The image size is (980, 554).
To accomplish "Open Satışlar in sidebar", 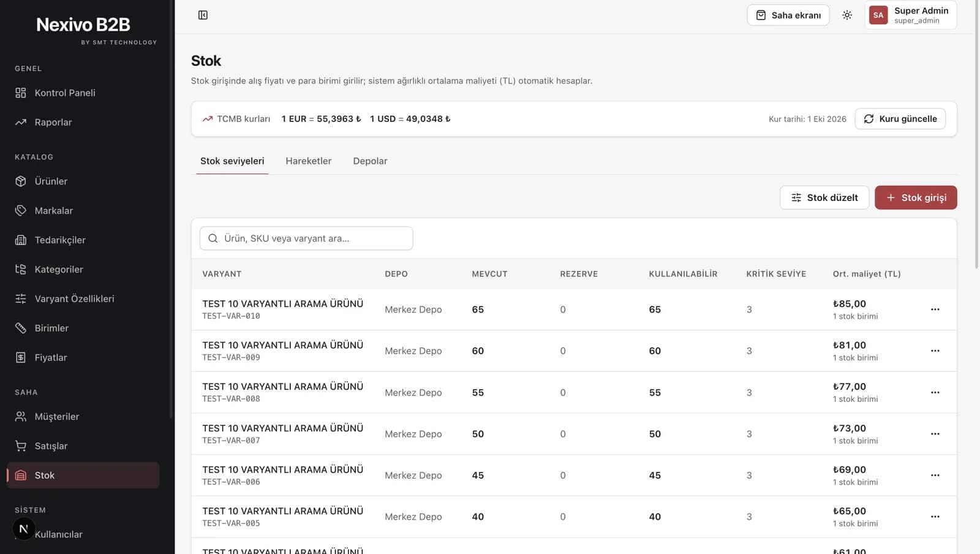I will [x=83, y=446].
